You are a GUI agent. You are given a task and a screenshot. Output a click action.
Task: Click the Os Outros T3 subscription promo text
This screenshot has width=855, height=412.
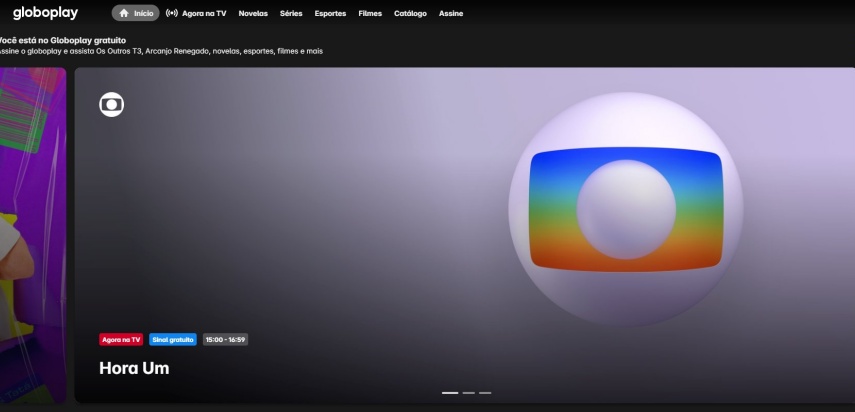pyautogui.click(x=161, y=51)
